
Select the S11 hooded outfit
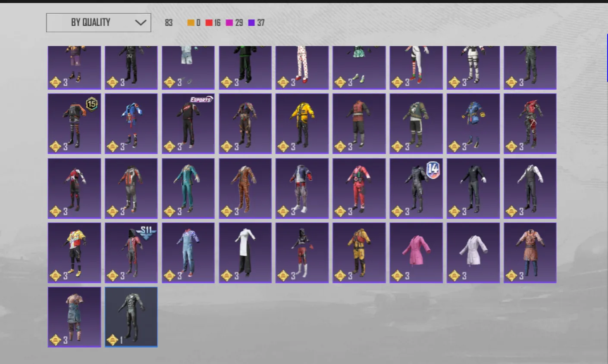point(131,253)
